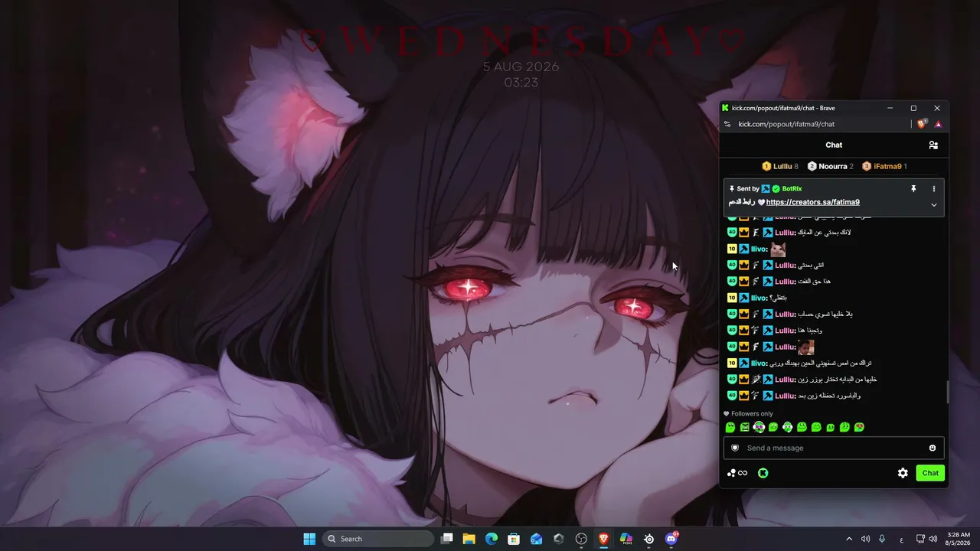980x551 pixels.
Task: Launch File Explorer from taskbar
Action: click(469, 539)
